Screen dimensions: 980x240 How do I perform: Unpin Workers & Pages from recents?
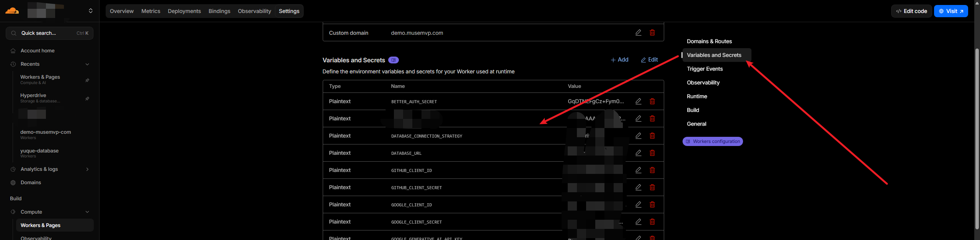pyautogui.click(x=87, y=80)
